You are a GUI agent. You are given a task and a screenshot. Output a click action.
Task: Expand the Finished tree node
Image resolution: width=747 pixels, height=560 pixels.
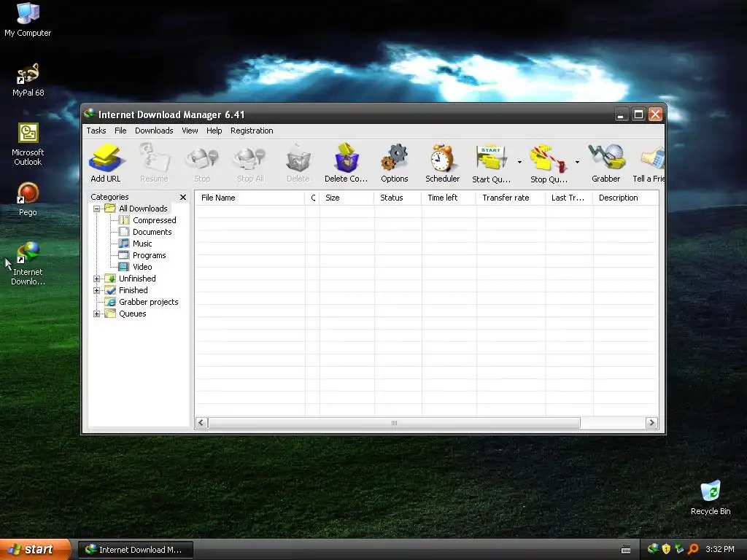click(x=97, y=290)
